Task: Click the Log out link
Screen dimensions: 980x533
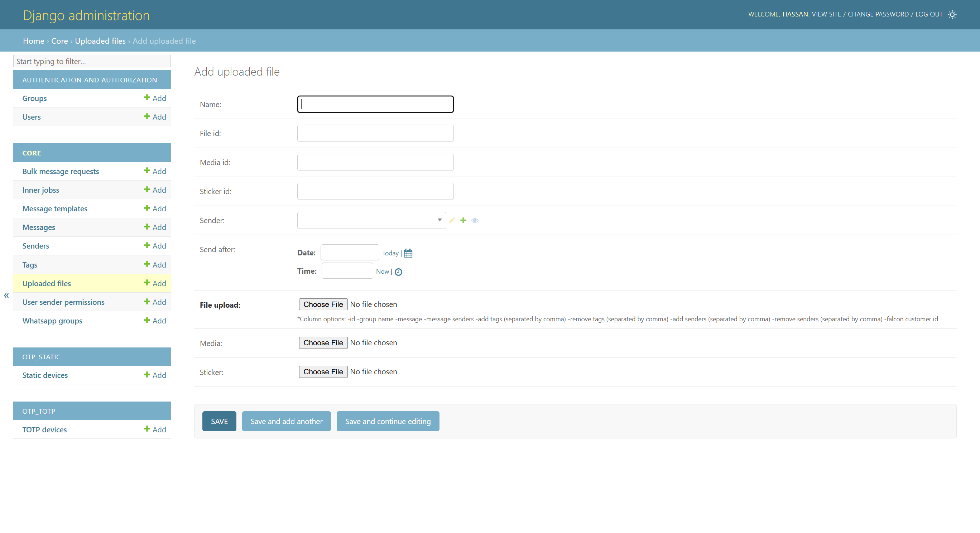Action: point(929,14)
